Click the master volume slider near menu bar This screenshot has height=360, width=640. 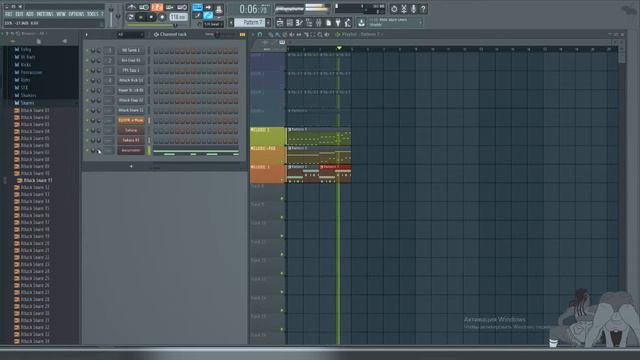click(111, 16)
